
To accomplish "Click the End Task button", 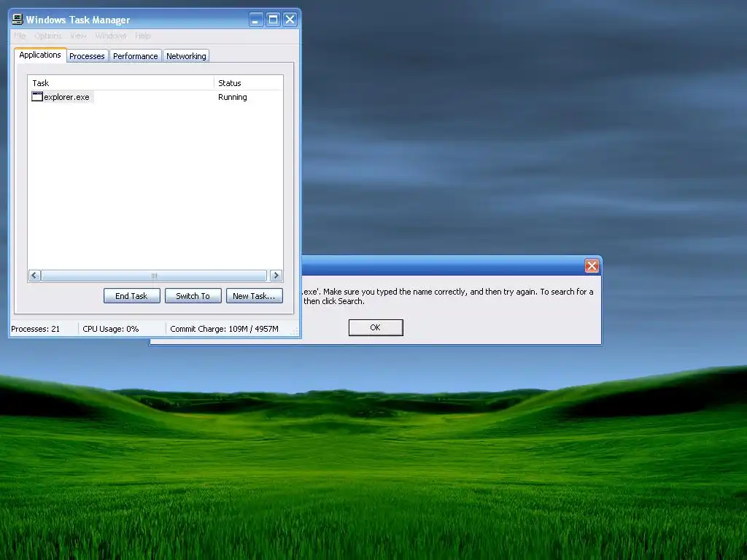I will [x=131, y=296].
